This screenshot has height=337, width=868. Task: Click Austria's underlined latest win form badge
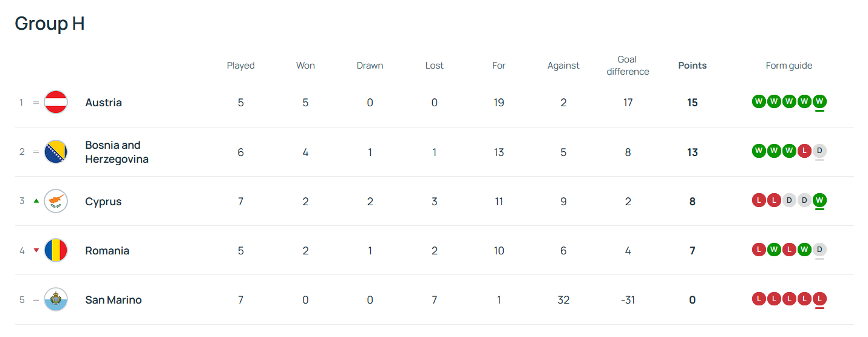tap(819, 101)
